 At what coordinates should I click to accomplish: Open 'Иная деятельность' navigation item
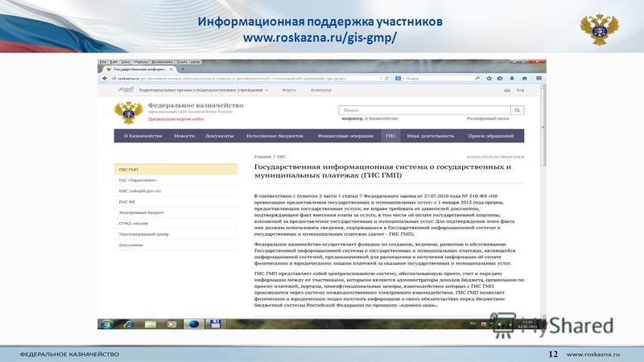[431, 136]
